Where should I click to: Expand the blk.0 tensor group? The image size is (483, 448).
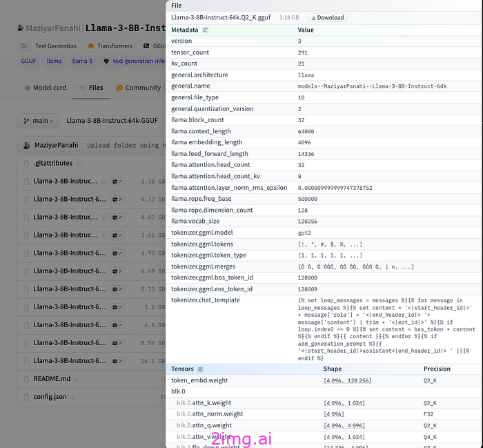coord(178,391)
